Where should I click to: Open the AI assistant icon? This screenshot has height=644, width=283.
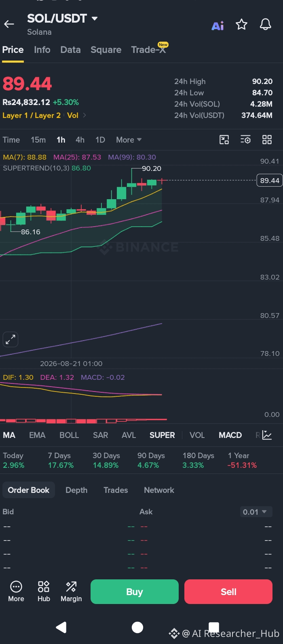click(x=218, y=26)
